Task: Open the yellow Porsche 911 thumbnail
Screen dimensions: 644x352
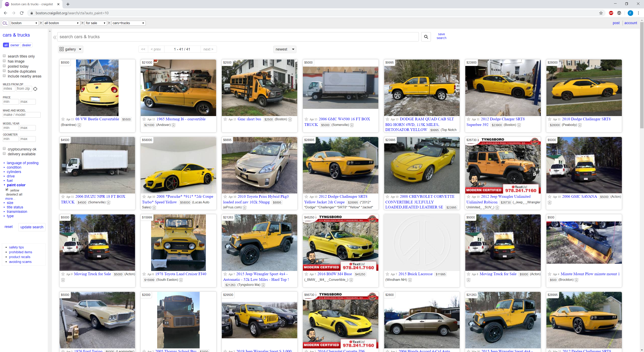Action: pyautogui.click(x=178, y=165)
